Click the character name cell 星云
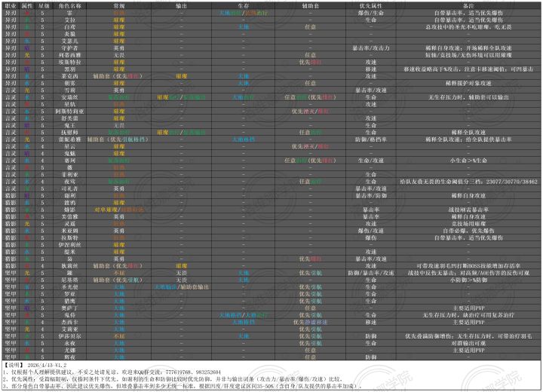 69,146
